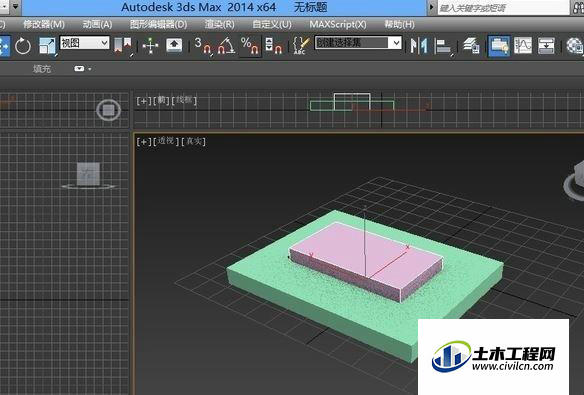Select the Scale tool

point(48,46)
